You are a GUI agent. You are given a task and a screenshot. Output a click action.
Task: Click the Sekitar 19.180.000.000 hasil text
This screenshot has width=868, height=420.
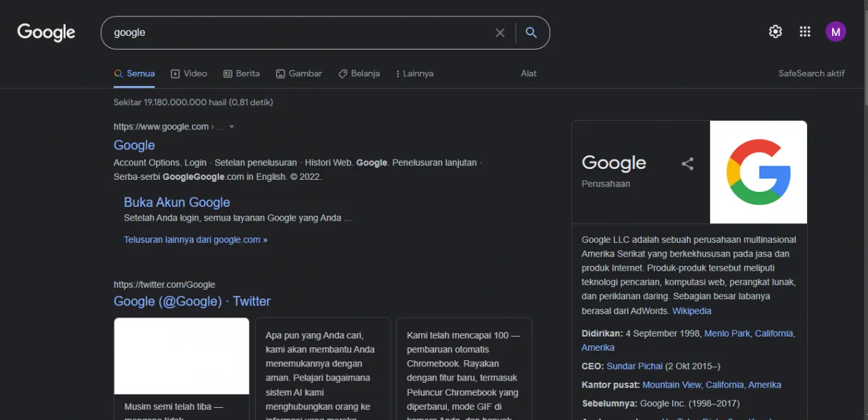193,102
